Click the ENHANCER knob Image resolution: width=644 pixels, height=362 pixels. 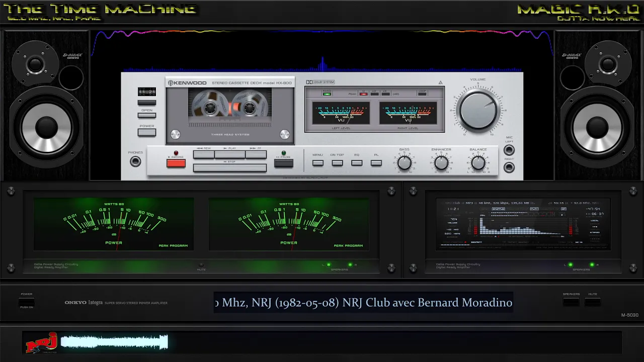[x=441, y=163]
